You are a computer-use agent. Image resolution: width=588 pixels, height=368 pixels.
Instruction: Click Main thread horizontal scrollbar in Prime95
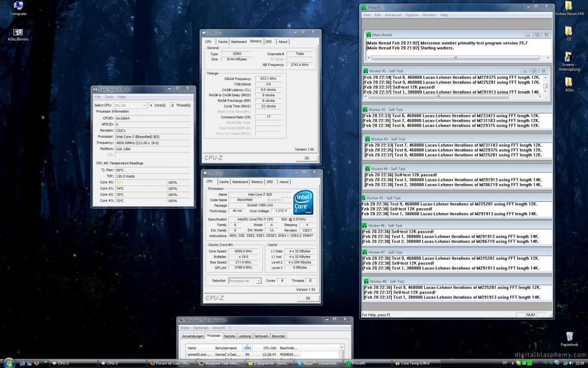pos(458,57)
